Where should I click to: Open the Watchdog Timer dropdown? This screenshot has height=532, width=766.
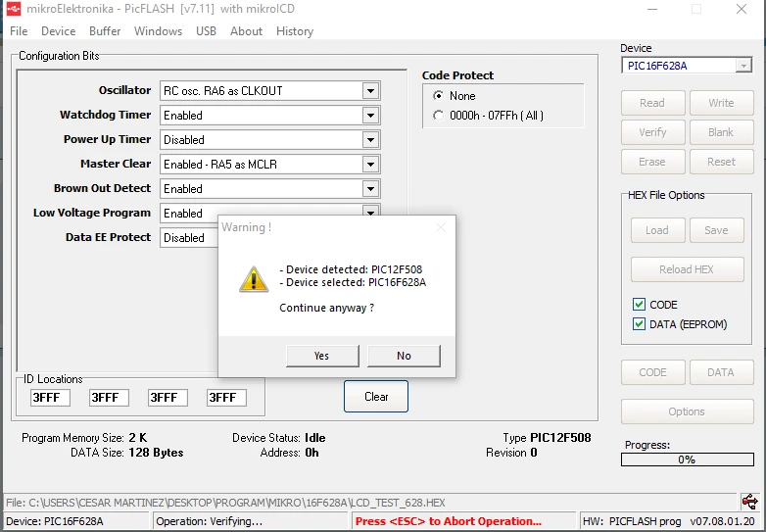(x=370, y=116)
